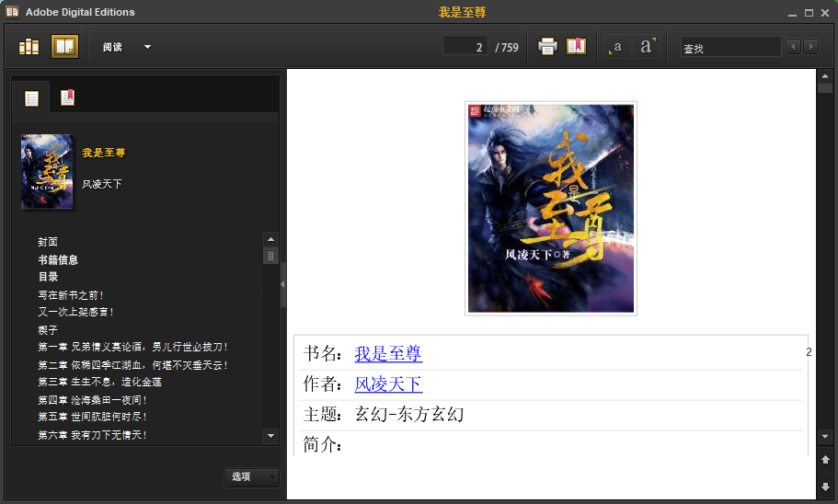Click the 查找 search field

click(x=730, y=48)
